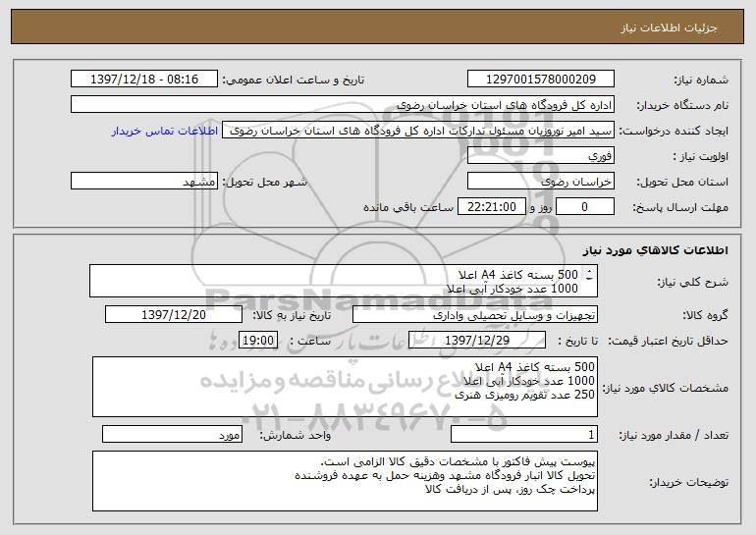Click the unit field showing مورد
The height and width of the screenshot is (535, 756).
pos(172,434)
